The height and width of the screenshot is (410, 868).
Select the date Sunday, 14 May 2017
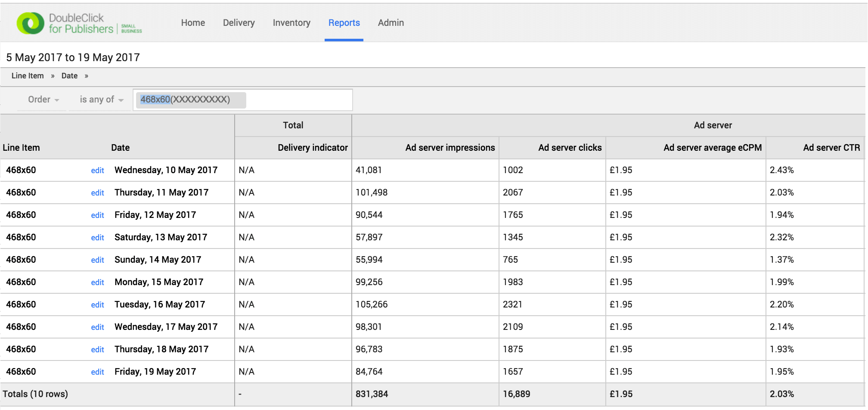pyautogui.click(x=158, y=260)
